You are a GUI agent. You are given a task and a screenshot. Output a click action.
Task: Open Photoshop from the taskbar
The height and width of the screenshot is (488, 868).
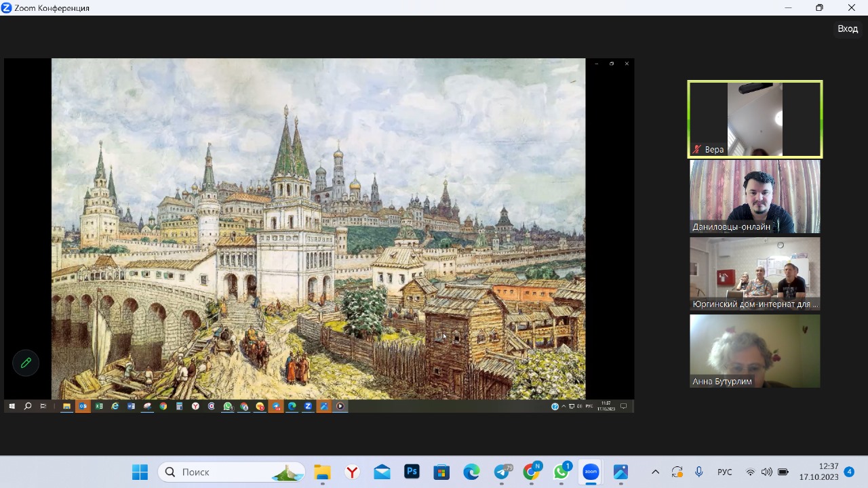412,472
